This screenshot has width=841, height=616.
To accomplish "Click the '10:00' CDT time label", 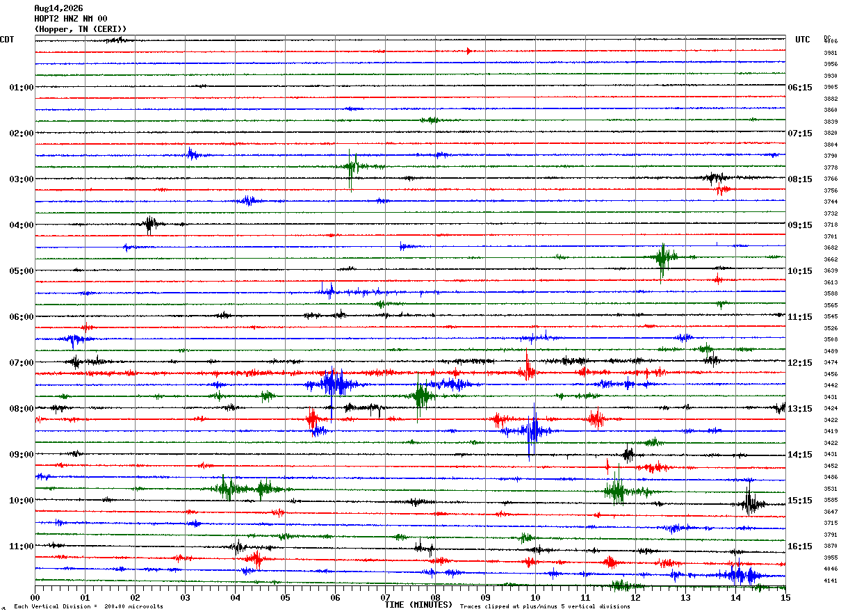I will click(22, 501).
